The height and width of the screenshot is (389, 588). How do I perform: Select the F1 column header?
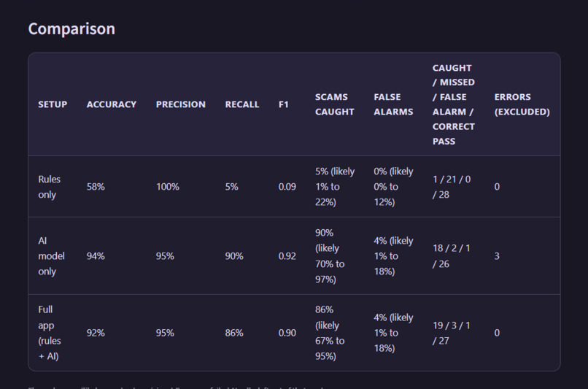click(284, 104)
